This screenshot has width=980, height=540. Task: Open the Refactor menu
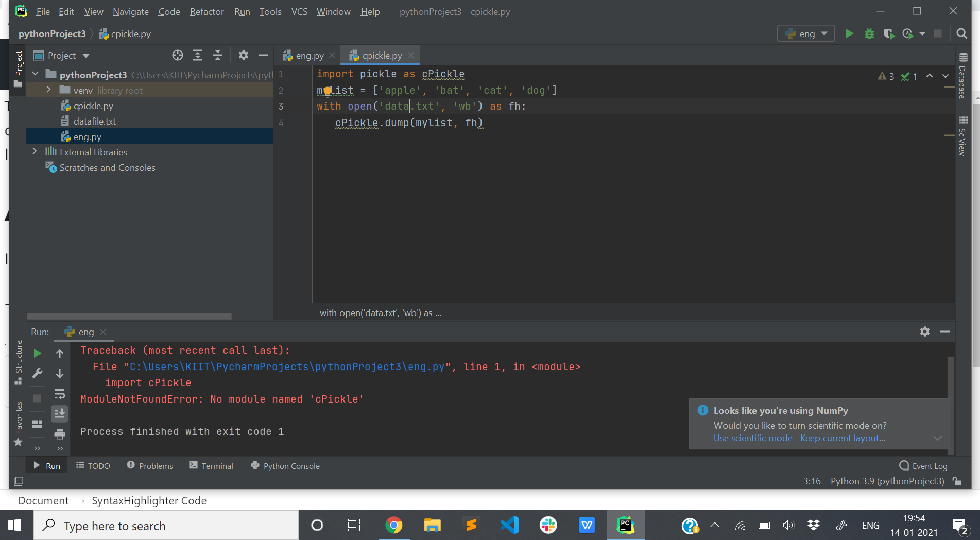(207, 11)
